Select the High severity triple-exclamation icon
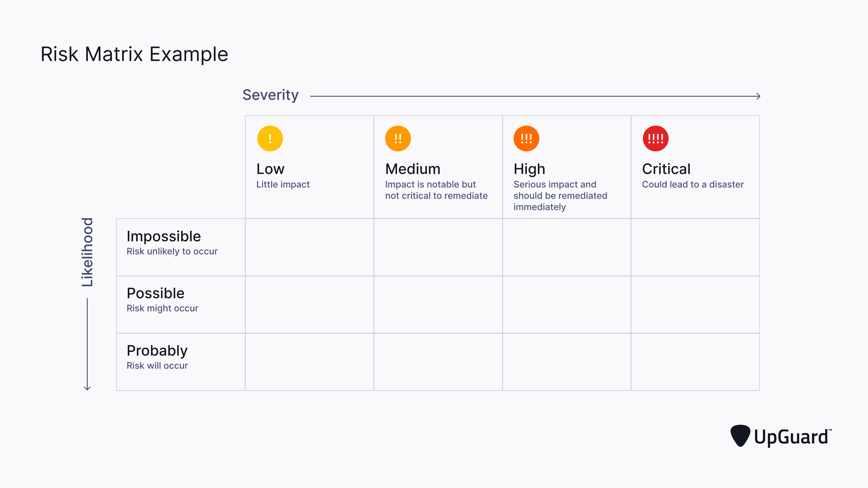This screenshot has height=488, width=868. click(526, 139)
